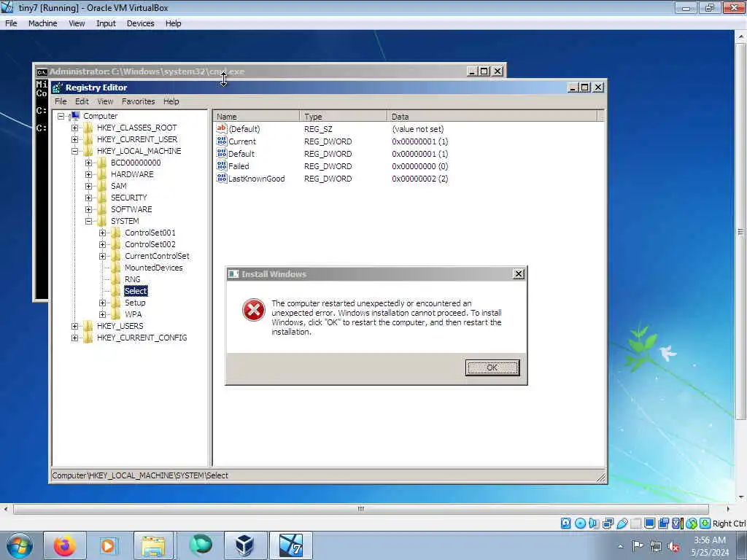Click the keyboard capture indicator beside Right Ctrl
This screenshot has width=747, height=560.
tap(705, 524)
